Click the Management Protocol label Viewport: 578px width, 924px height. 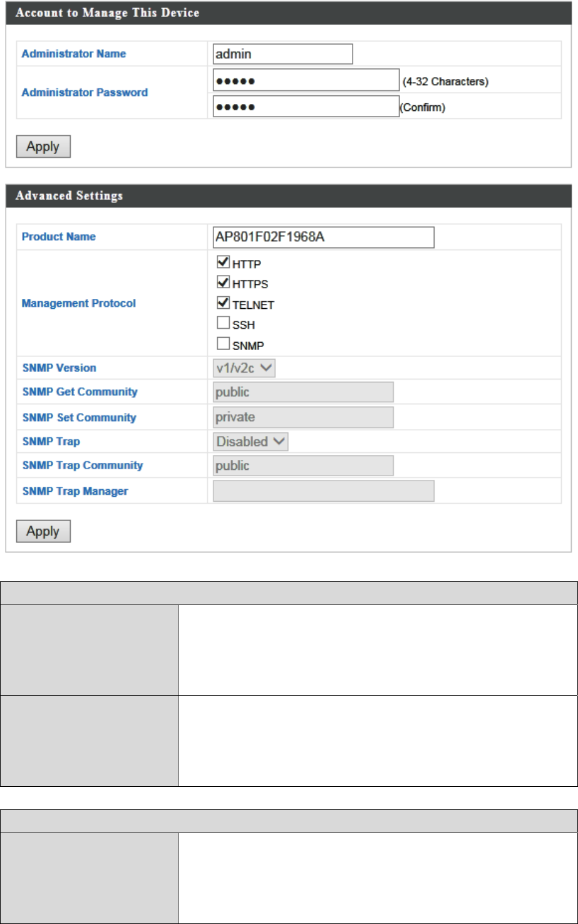coord(78,303)
